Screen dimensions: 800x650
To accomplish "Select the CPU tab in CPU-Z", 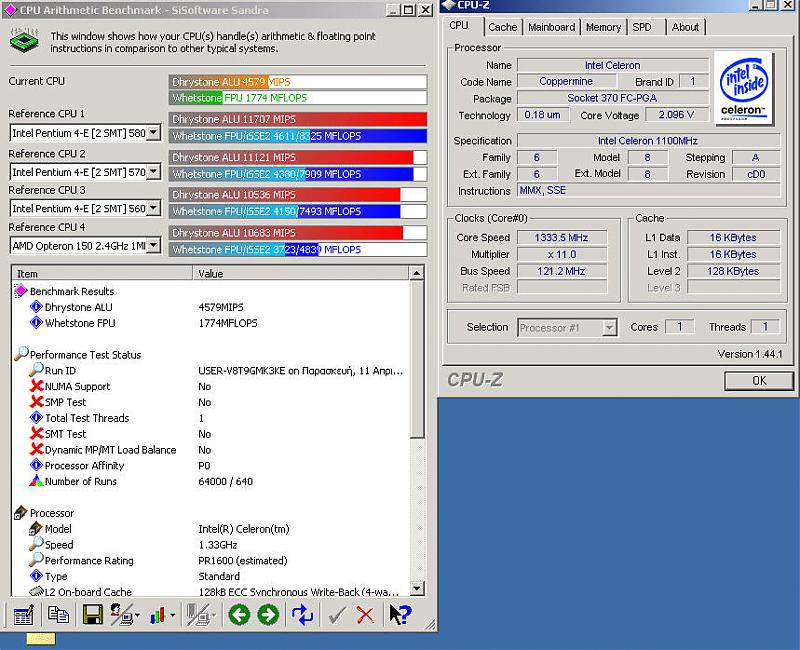I will point(459,26).
